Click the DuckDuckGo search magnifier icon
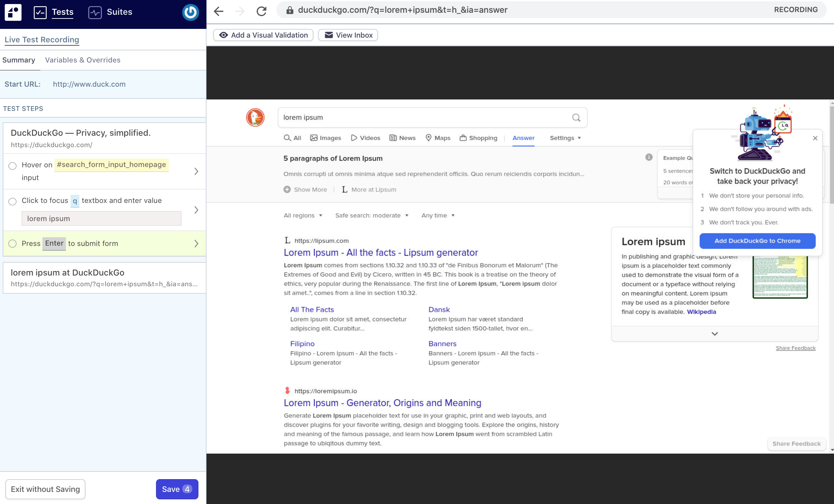 (x=576, y=117)
